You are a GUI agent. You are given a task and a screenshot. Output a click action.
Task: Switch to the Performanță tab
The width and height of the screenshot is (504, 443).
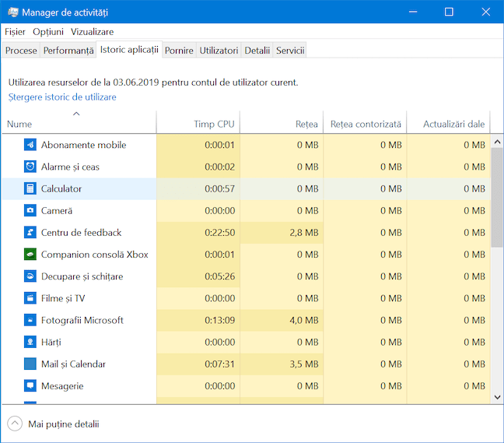(x=68, y=51)
